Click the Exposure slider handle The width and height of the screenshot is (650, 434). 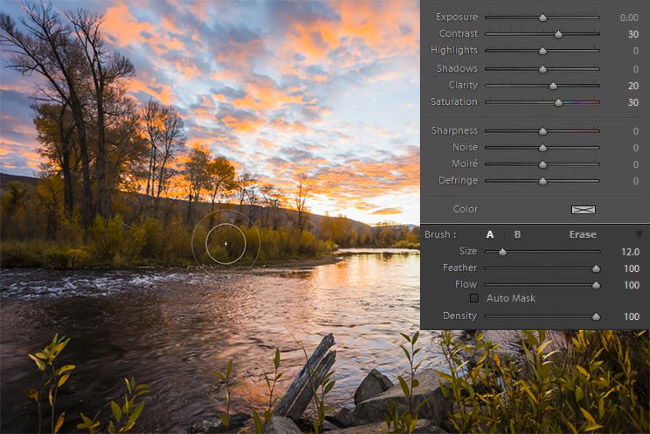click(x=543, y=18)
